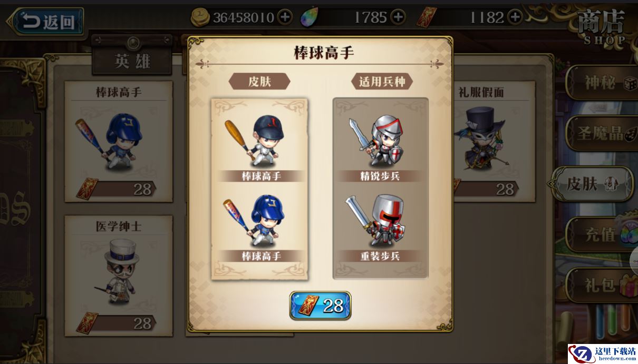Click the red ticket icon in top bar
638x364 pixels.
coord(425,17)
